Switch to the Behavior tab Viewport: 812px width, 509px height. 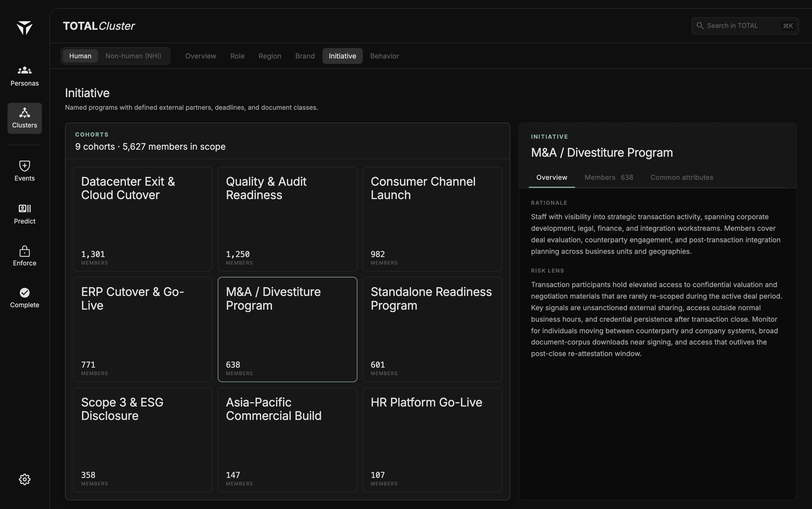coord(385,56)
